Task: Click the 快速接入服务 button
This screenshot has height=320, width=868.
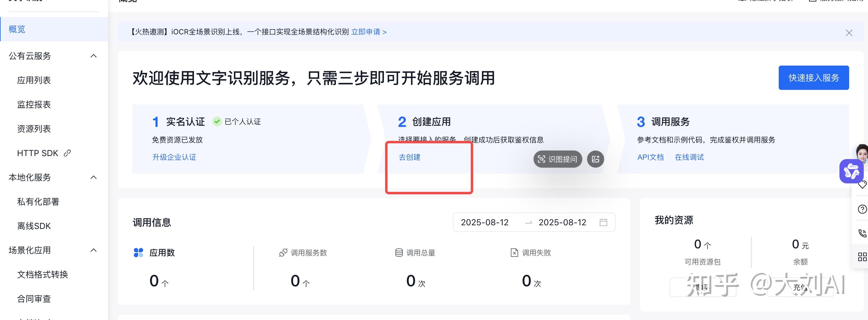Action: pos(813,78)
